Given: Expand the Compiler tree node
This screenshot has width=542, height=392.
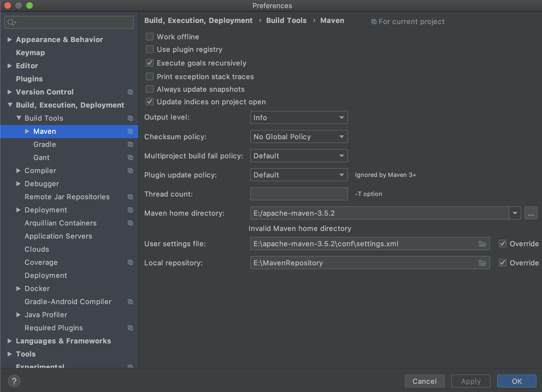Looking at the screenshot, I should coord(19,171).
